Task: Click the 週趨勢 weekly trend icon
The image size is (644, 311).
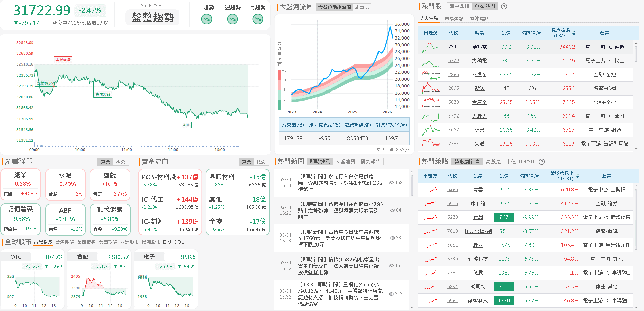Action: point(232,19)
